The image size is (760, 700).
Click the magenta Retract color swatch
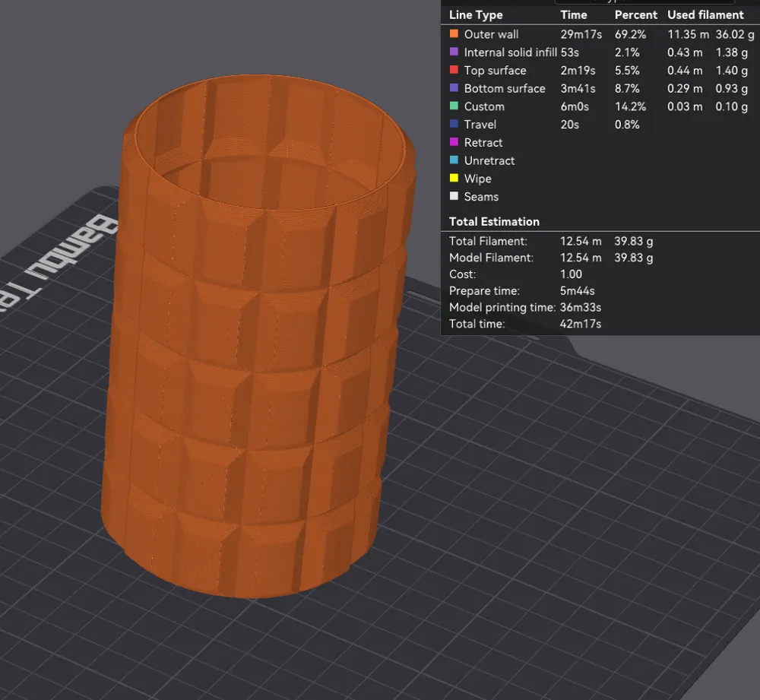coord(454,141)
